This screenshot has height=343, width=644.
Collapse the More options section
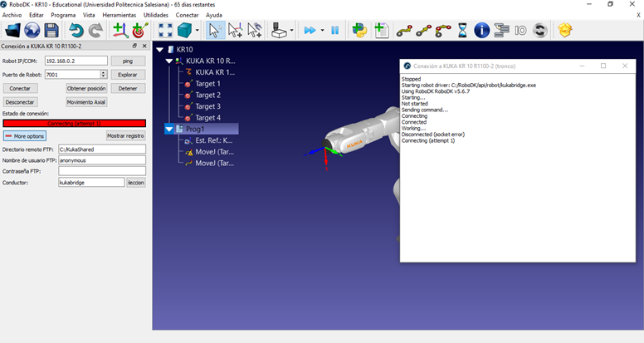click(24, 135)
